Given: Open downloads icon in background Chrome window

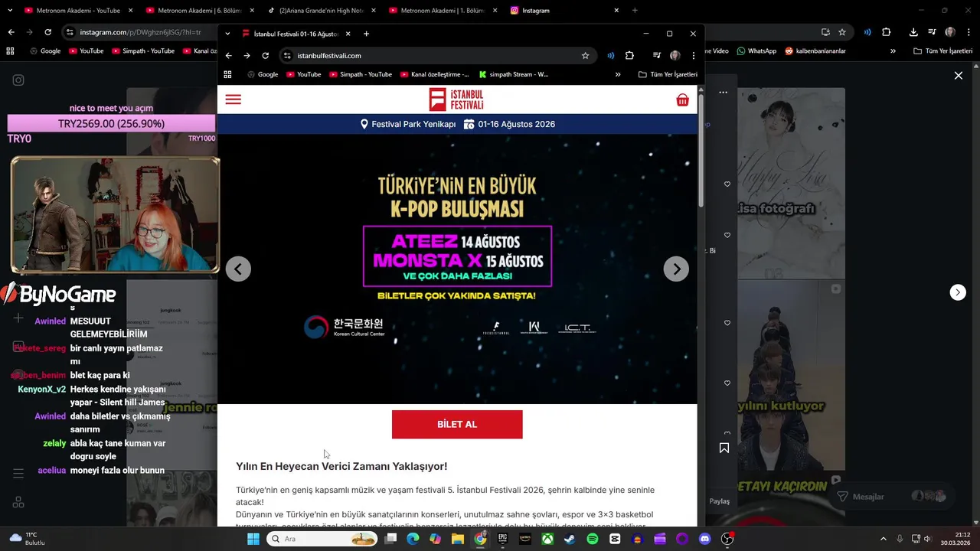Looking at the screenshot, I should pos(913,32).
